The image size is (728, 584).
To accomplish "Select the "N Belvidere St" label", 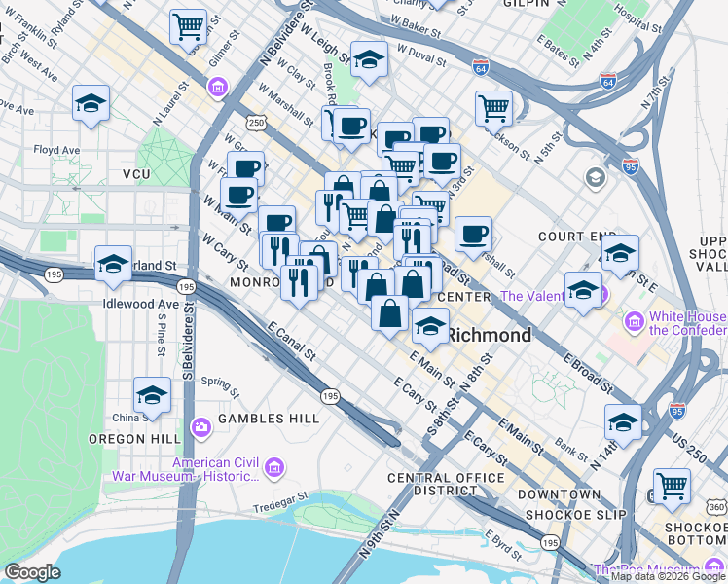I will (286, 31).
